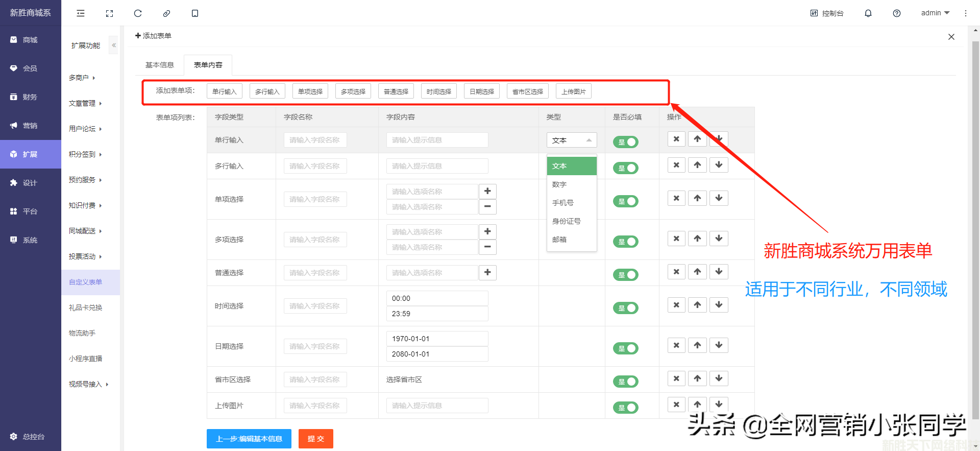
Task: Click the 00:00 start time field
Action: (x=437, y=298)
